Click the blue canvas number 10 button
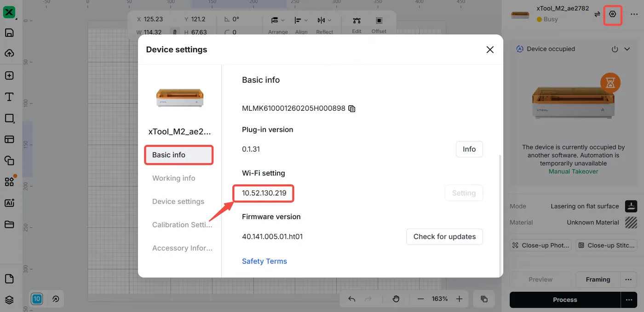644x312 pixels. 37,299
